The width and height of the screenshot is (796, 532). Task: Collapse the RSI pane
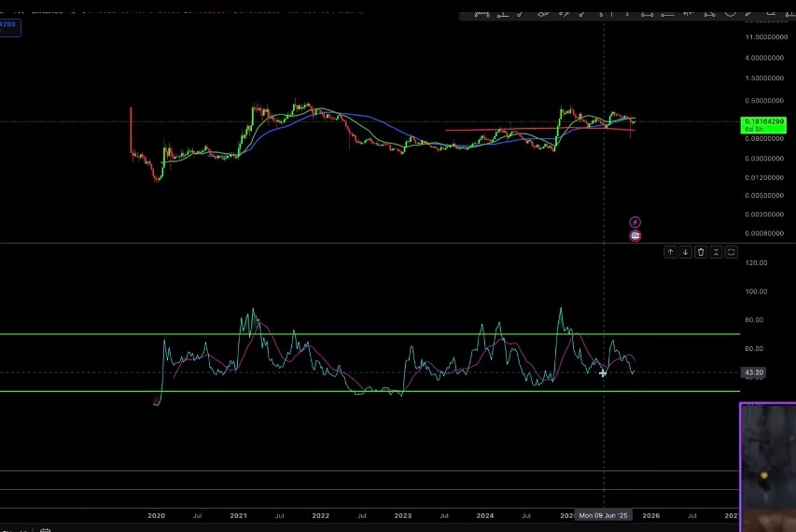tap(716, 252)
